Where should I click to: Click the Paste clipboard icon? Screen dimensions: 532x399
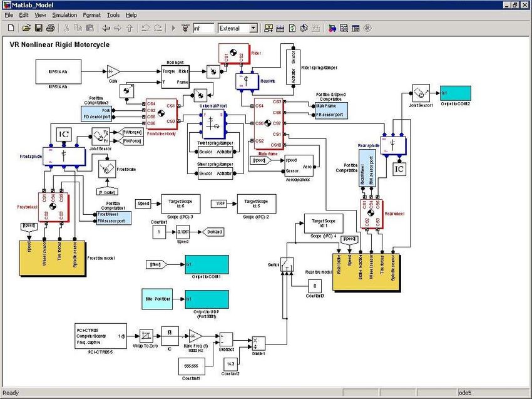click(90, 28)
